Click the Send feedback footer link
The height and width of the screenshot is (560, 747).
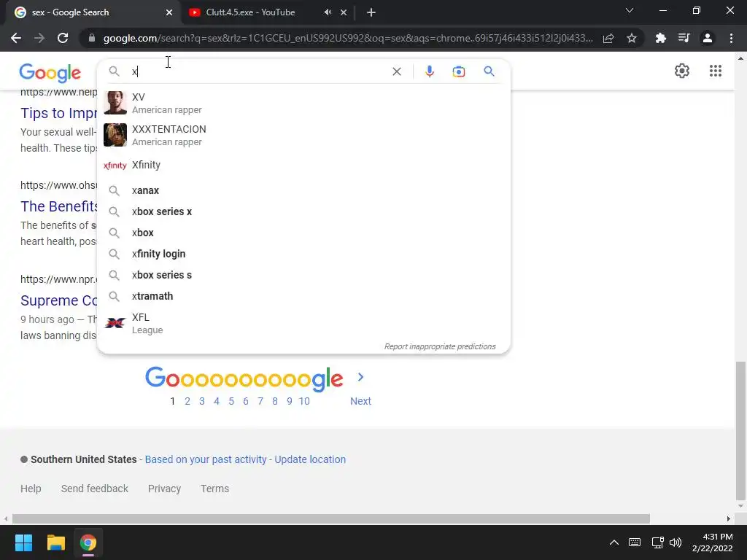click(x=95, y=489)
